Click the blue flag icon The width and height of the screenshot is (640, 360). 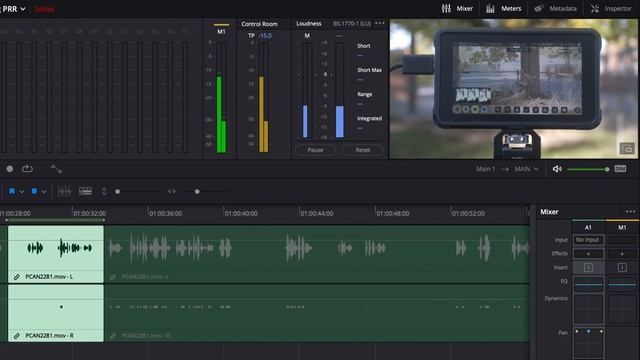12,191
